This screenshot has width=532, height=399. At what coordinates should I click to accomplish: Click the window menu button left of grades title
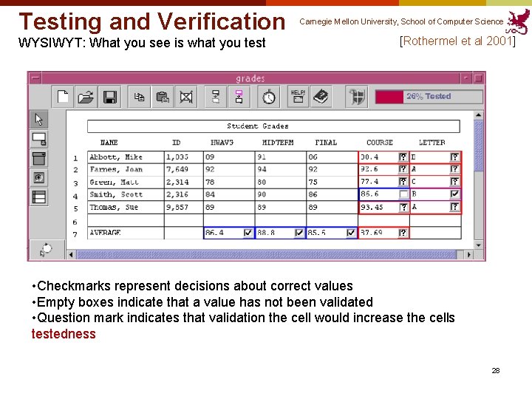point(35,78)
